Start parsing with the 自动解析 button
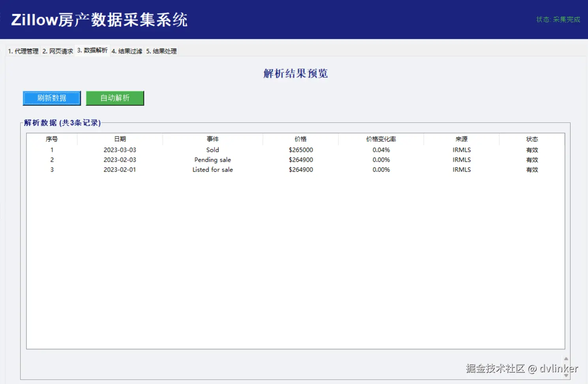This screenshot has width=588, height=384. click(x=115, y=98)
